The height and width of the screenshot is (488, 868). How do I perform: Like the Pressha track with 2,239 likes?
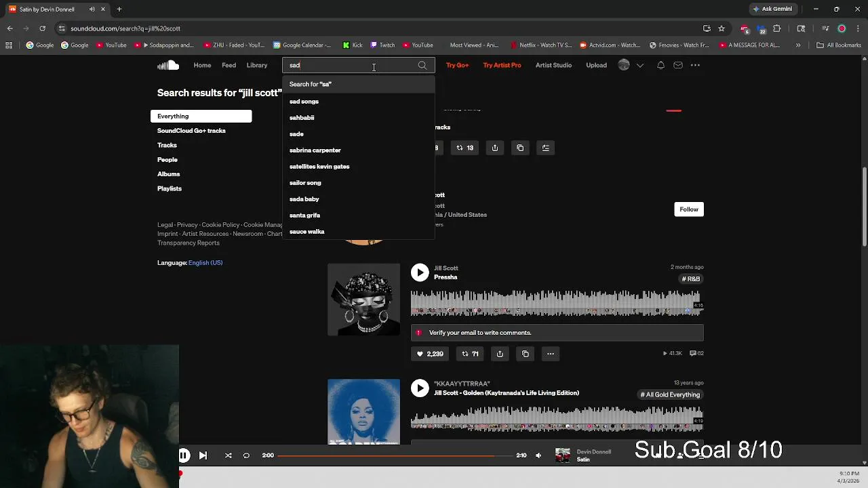point(430,354)
